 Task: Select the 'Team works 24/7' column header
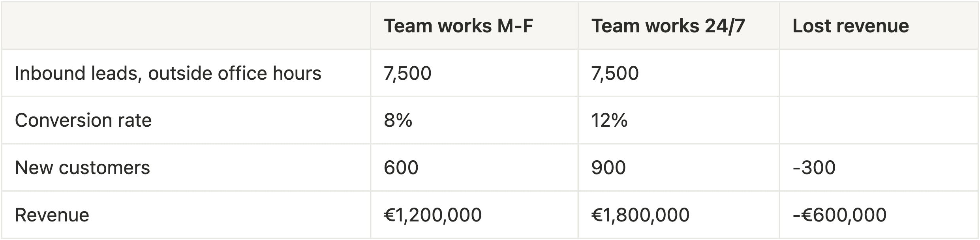coord(679,26)
